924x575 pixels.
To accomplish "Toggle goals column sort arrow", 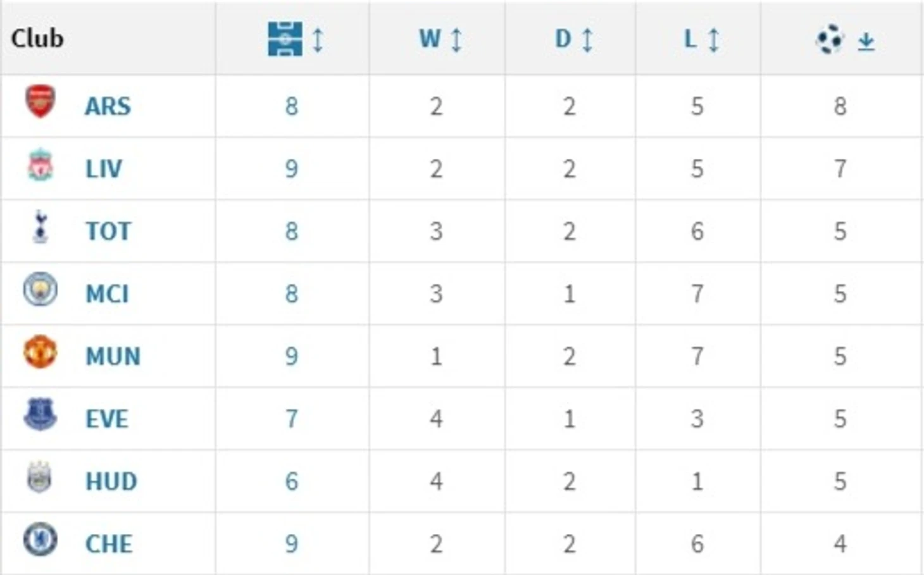I will point(866,42).
